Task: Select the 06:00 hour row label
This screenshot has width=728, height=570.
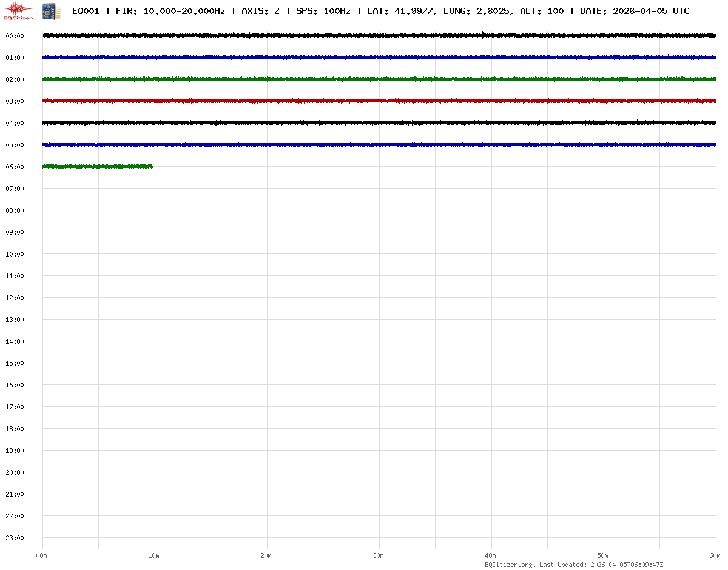Action: pyautogui.click(x=15, y=167)
